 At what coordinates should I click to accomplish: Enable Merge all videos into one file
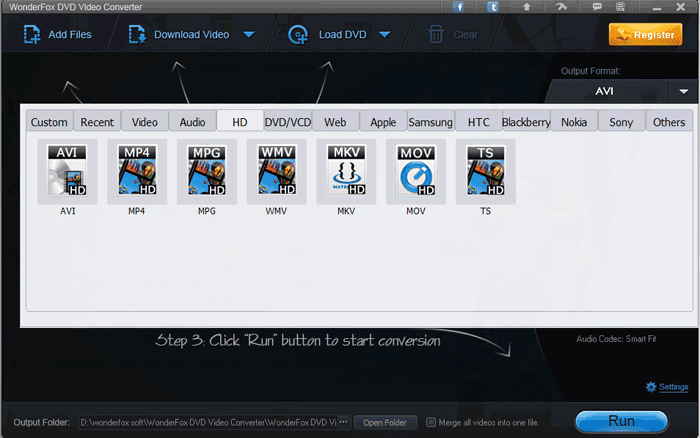(430, 422)
